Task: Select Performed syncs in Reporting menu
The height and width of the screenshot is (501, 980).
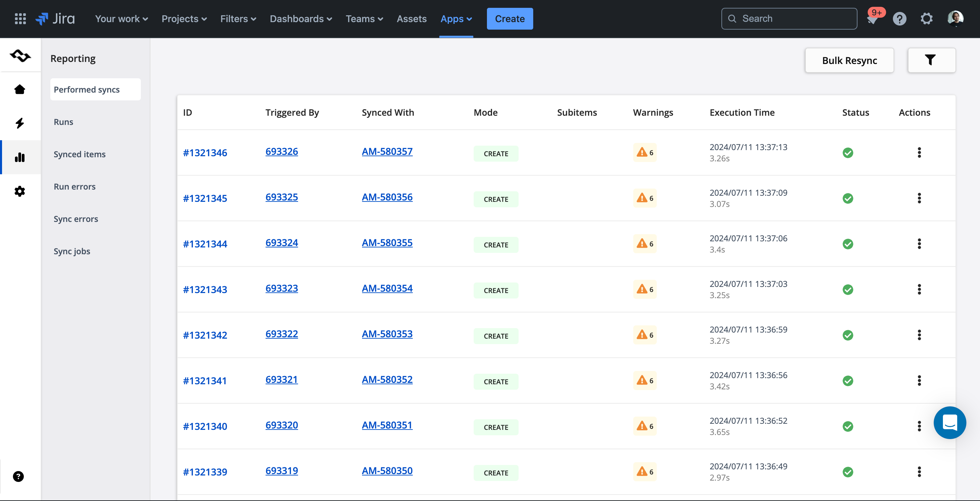Action: tap(96, 90)
